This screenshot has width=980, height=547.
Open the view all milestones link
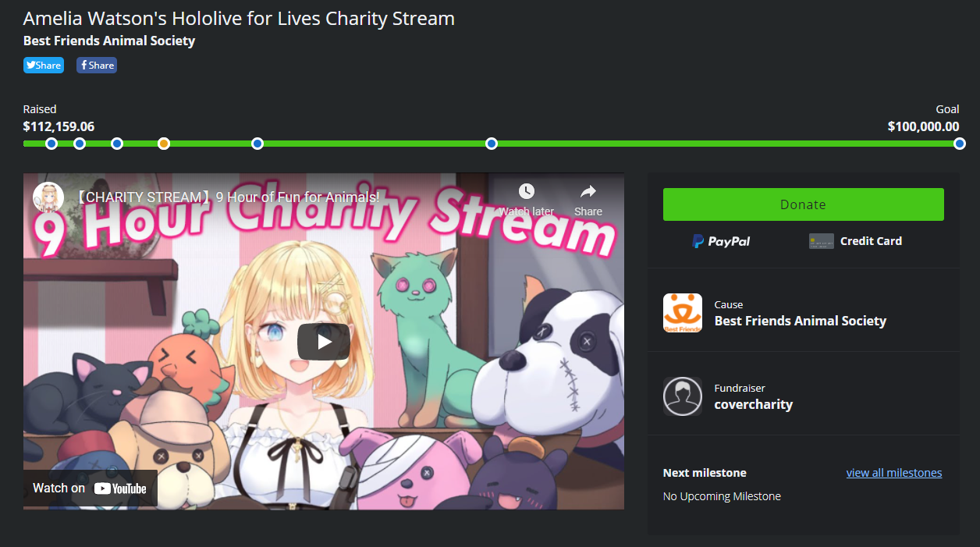pyautogui.click(x=894, y=473)
